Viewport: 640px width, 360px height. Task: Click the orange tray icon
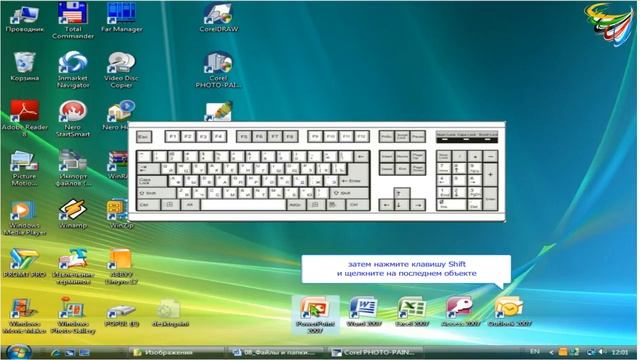coord(563,352)
